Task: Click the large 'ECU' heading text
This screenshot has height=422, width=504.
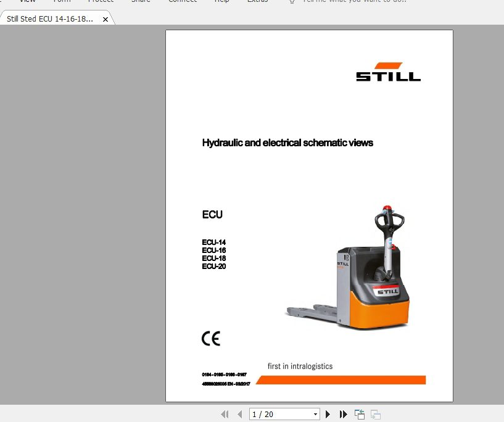Action: pyautogui.click(x=212, y=214)
